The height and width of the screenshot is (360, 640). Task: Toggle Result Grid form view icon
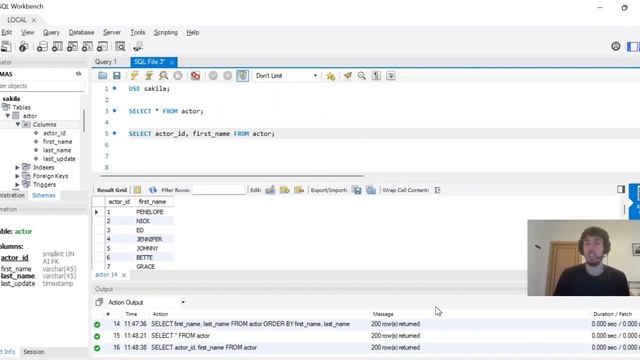pos(138,190)
